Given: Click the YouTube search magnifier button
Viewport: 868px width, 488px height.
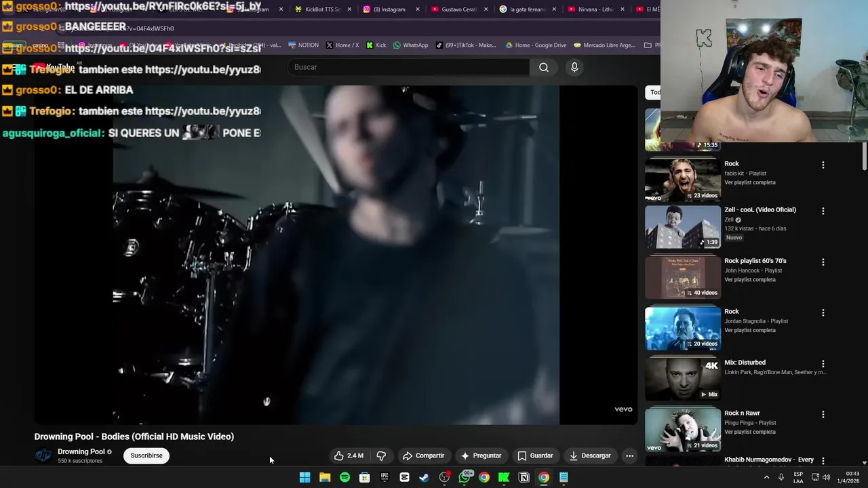Looking at the screenshot, I should tap(544, 67).
